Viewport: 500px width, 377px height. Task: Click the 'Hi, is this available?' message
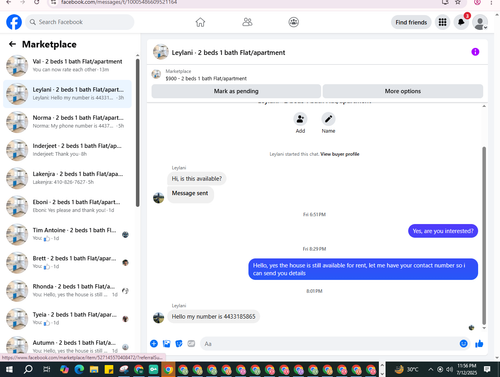click(x=197, y=179)
